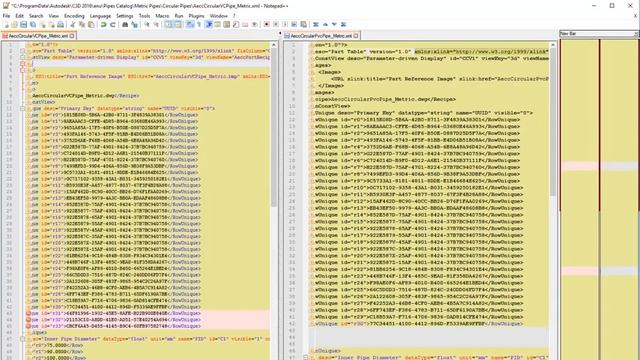
Task: Click the Playback macro icon
Action: 284,24
